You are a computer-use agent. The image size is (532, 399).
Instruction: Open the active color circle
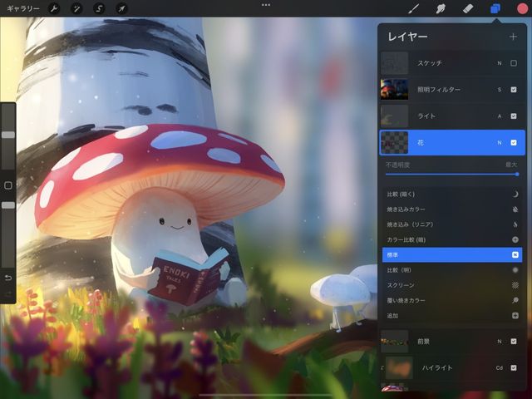522,8
